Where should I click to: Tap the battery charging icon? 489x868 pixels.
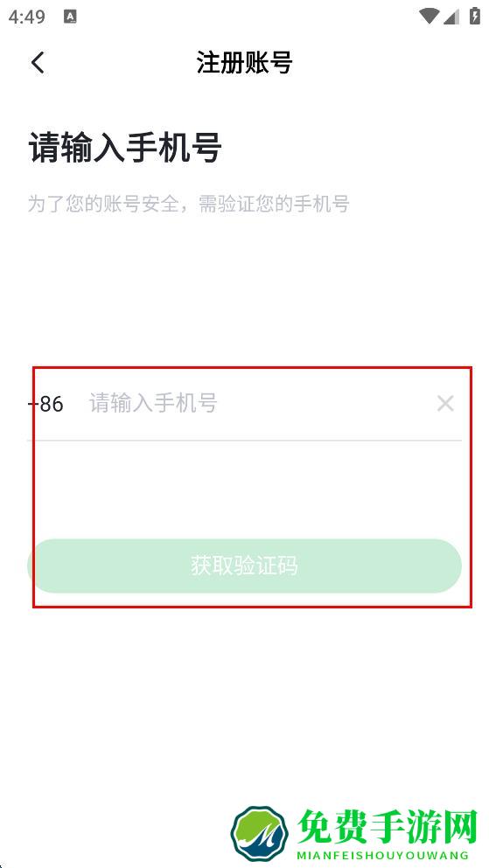(475, 16)
